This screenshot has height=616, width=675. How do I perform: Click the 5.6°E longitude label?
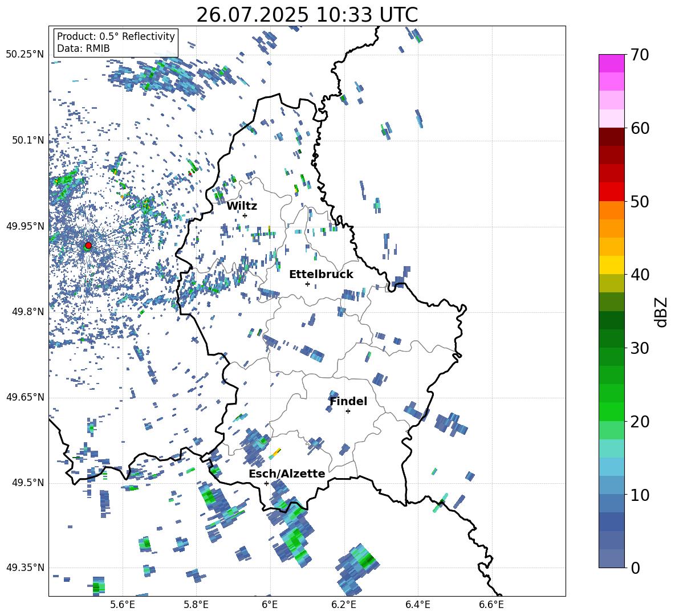pos(123,605)
